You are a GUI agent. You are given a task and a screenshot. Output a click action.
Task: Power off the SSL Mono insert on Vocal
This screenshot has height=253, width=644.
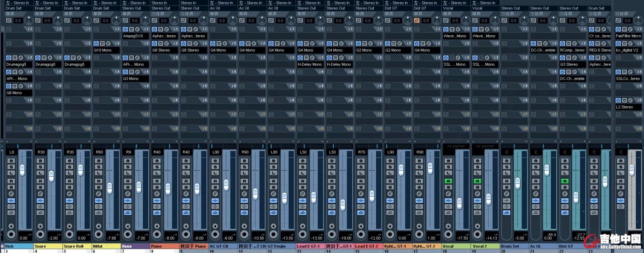(x=446, y=58)
